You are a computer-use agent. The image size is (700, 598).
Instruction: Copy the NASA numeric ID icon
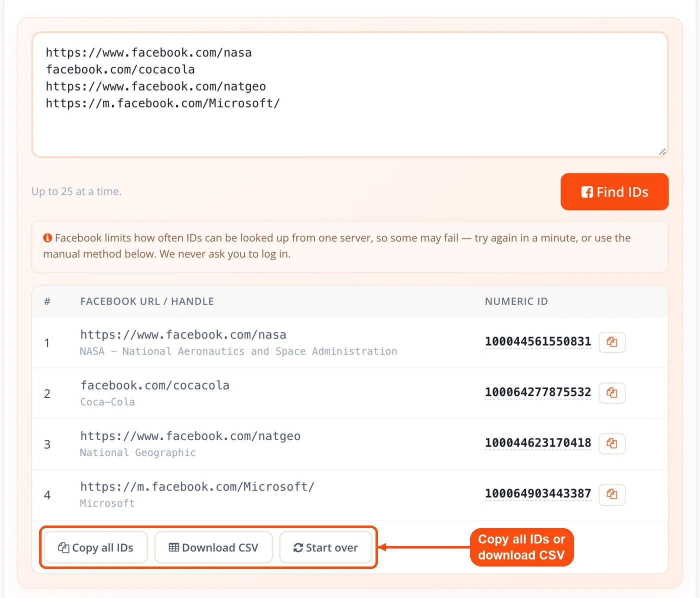pos(612,342)
